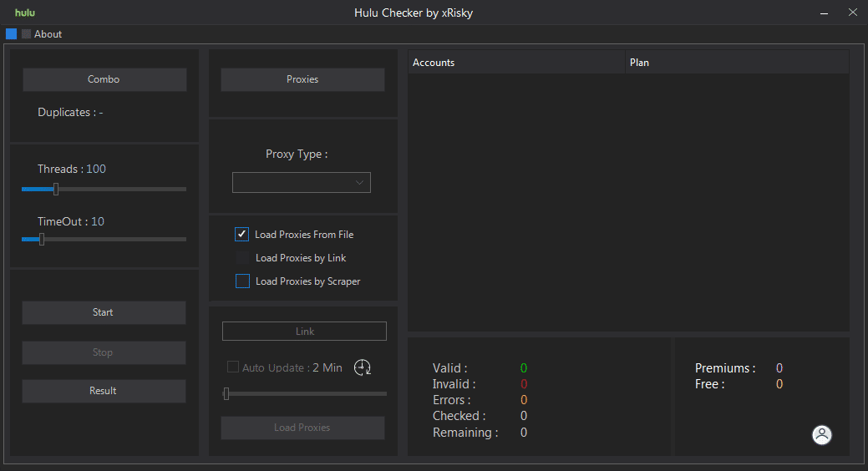Click the Accounts column header

click(x=516, y=63)
